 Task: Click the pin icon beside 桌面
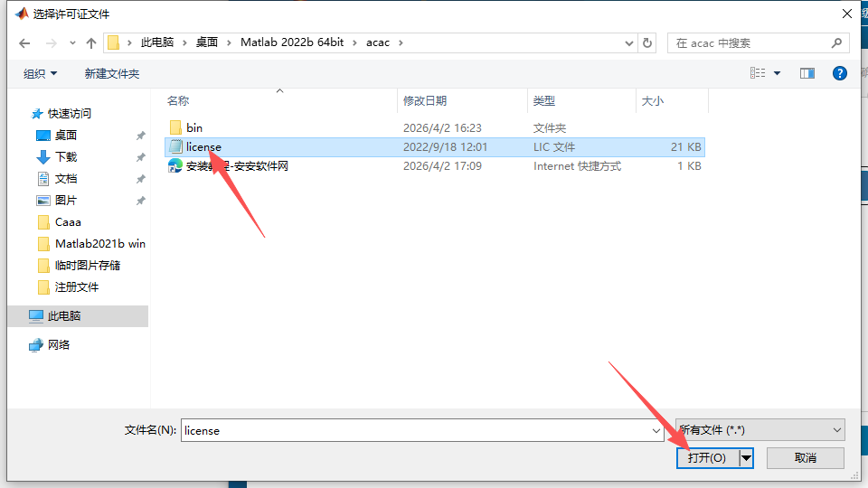point(141,136)
